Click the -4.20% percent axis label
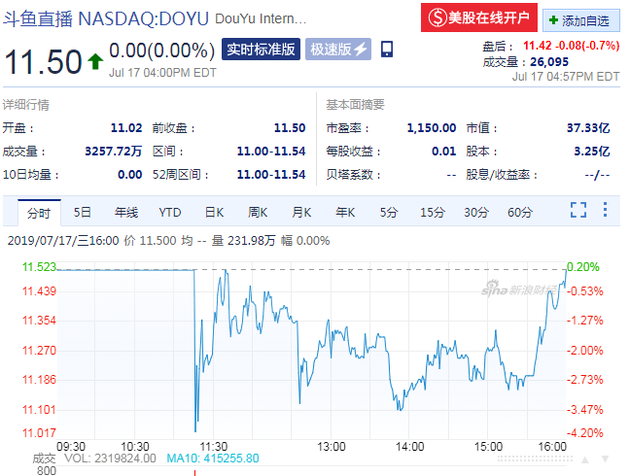 585,433
